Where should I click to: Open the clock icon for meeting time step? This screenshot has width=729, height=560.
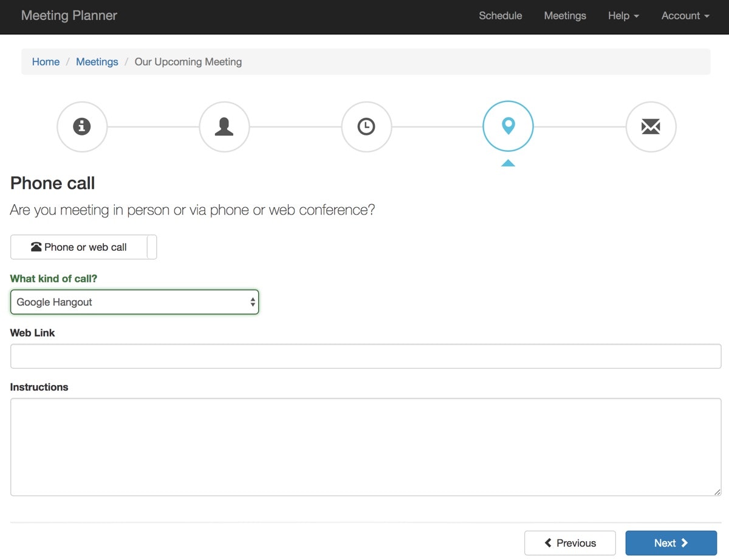point(366,126)
